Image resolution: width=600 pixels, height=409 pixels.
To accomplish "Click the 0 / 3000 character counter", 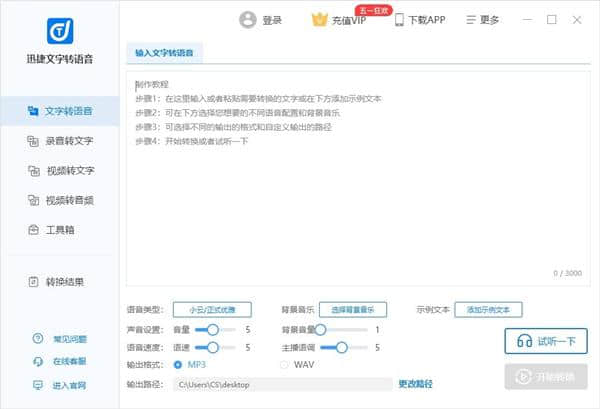I will click(567, 273).
